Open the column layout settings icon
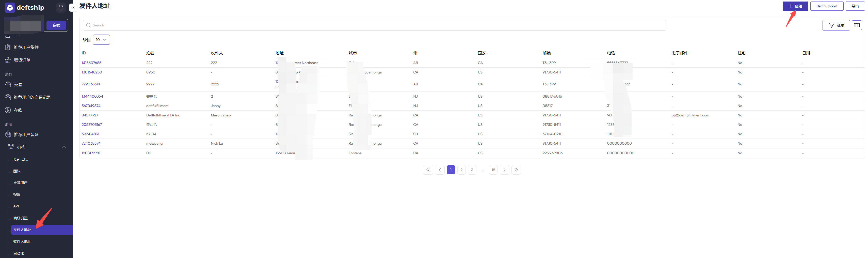 pos(857,25)
